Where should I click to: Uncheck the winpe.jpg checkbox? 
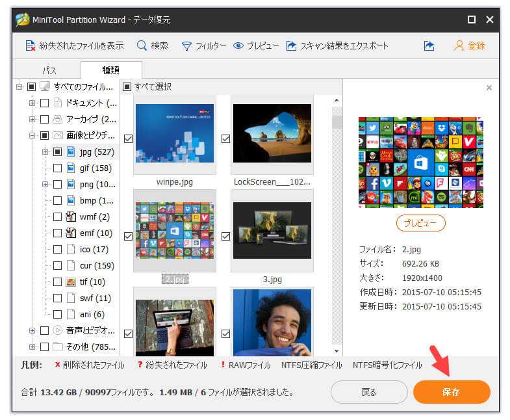click(x=128, y=139)
